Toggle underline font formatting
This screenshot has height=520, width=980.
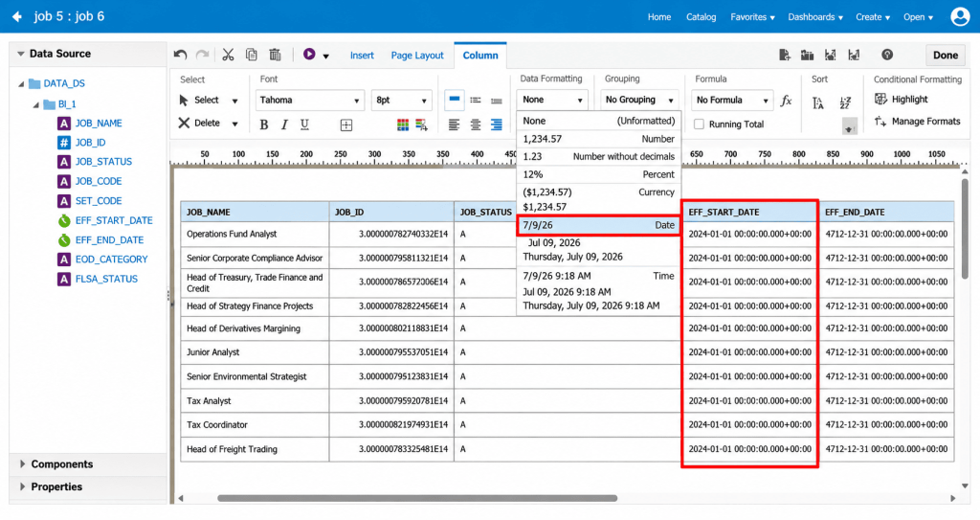(304, 124)
